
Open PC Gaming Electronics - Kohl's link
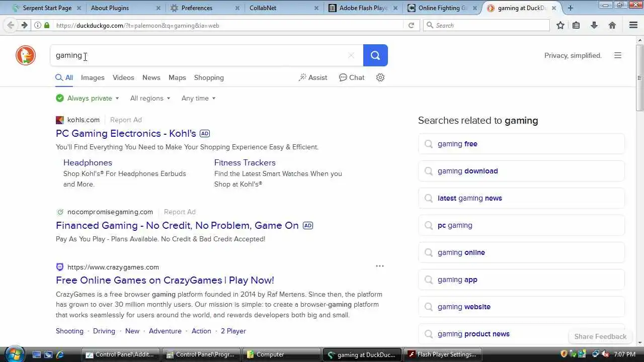coord(126,133)
